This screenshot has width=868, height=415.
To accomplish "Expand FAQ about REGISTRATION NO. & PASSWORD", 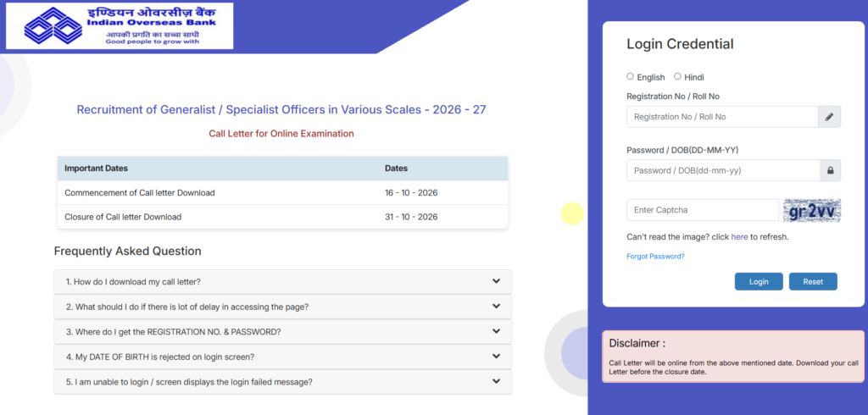I will click(283, 332).
